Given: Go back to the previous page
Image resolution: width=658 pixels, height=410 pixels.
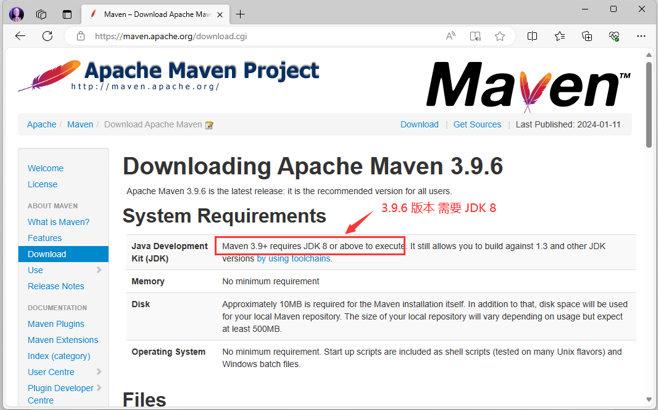Looking at the screenshot, I should pos(20,36).
